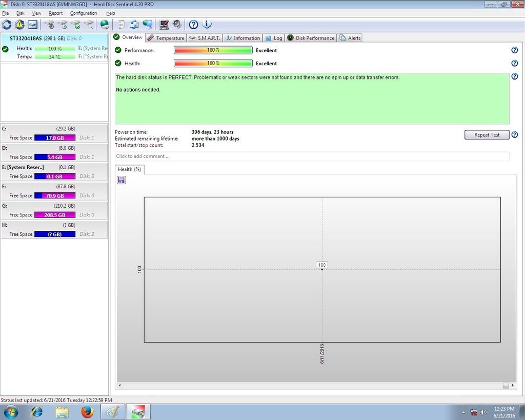This screenshot has height=420, width=525.
Task: Open the Report menu
Action: coord(55,13)
